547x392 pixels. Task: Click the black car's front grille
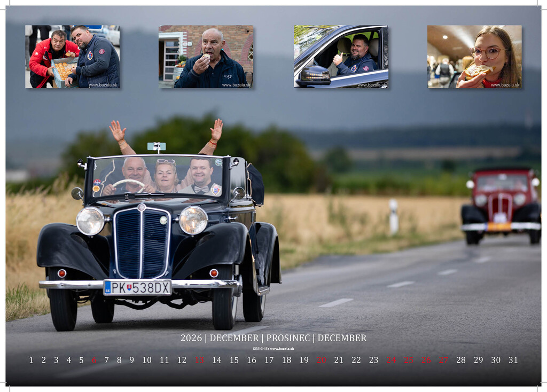[142, 242]
